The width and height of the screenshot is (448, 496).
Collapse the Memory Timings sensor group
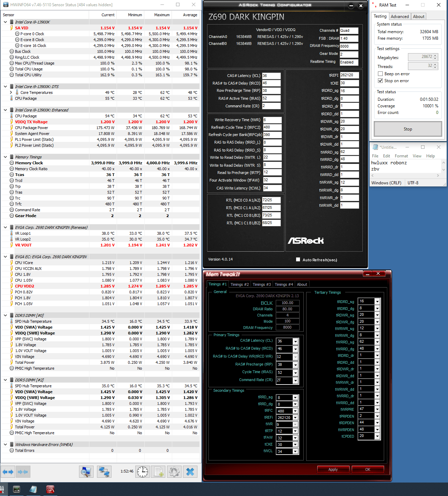5,157
